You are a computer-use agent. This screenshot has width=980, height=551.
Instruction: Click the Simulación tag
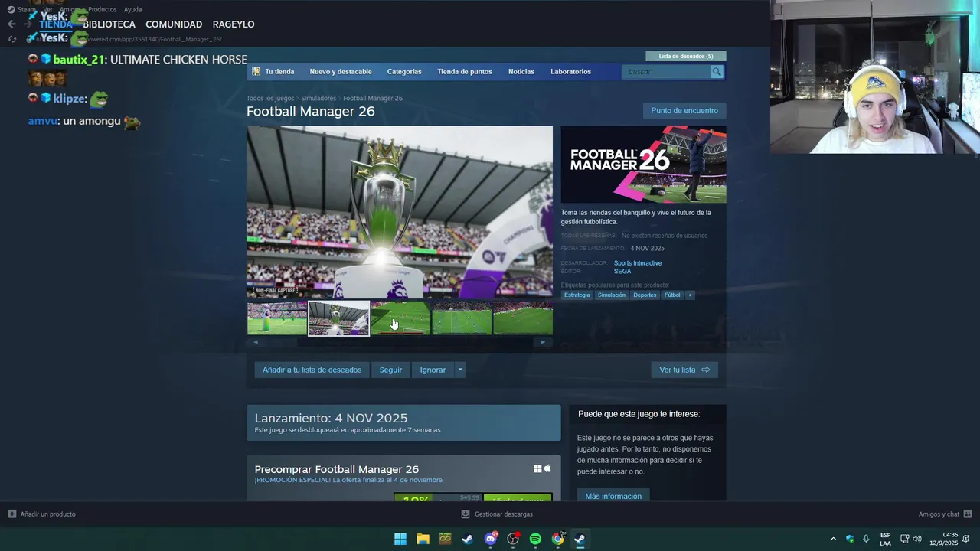[612, 295]
